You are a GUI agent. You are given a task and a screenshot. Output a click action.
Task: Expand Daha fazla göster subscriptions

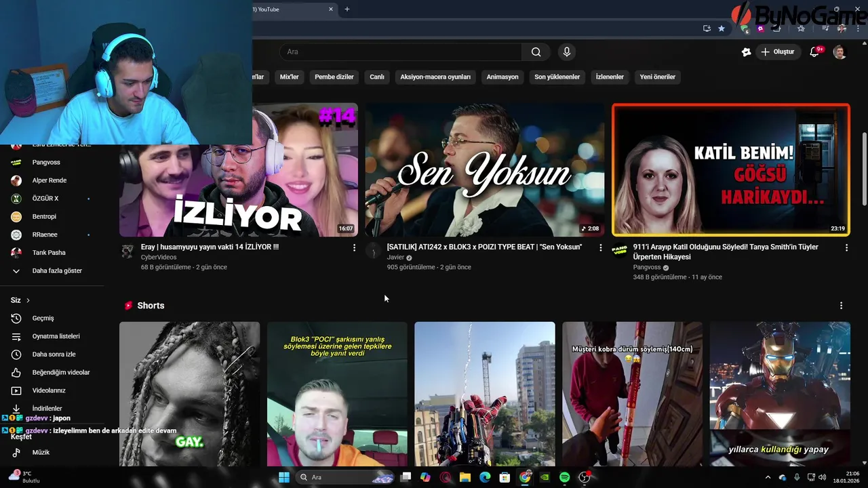52,270
